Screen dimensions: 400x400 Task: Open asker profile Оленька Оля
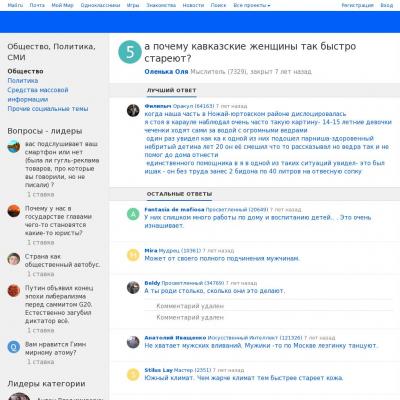(x=166, y=72)
